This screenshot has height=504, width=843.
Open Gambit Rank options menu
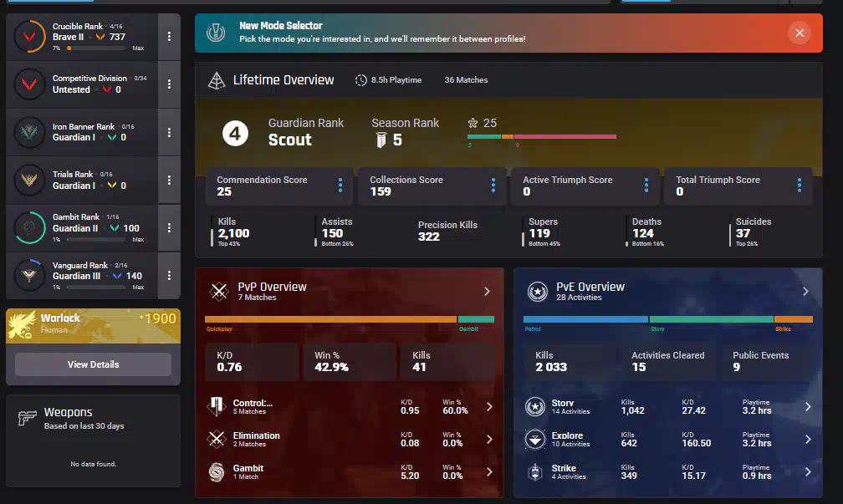[x=169, y=228]
